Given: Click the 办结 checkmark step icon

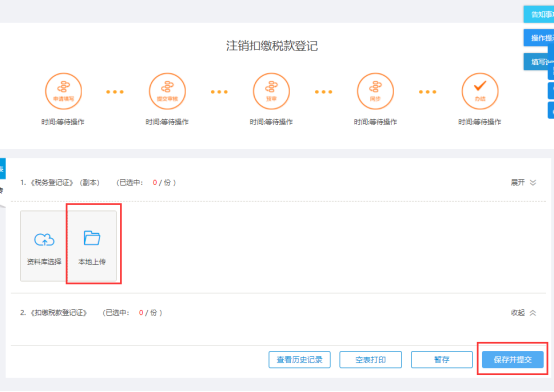Looking at the screenshot, I should coord(480,91).
